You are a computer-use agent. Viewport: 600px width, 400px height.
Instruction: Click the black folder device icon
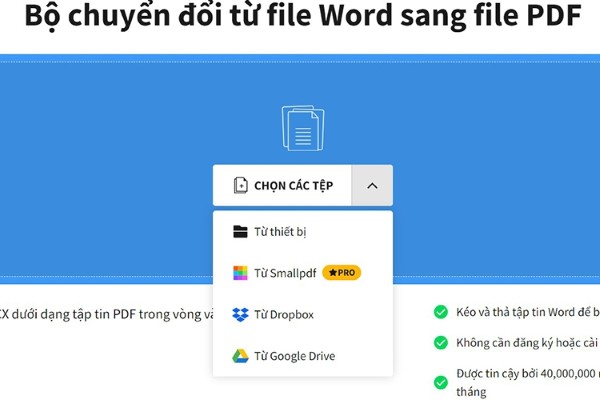[x=240, y=232]
